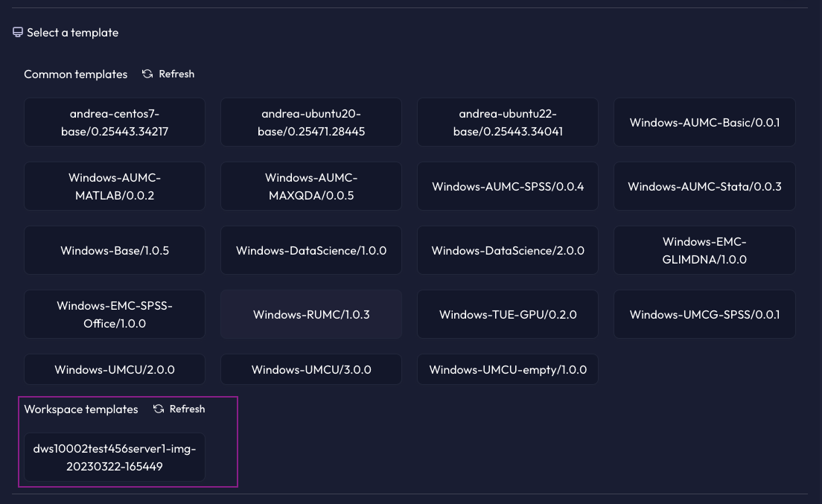Choose the Windows-EMC-SPSS-Office/1.0.0 template
The height and width of the screenshot is (504, 822).
pos(114,314)
